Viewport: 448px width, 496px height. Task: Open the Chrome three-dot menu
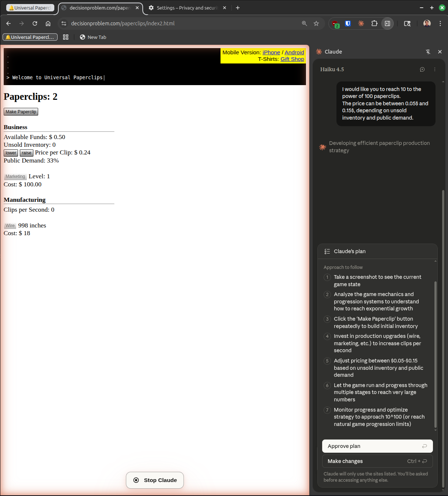click(x=440, y=23)
